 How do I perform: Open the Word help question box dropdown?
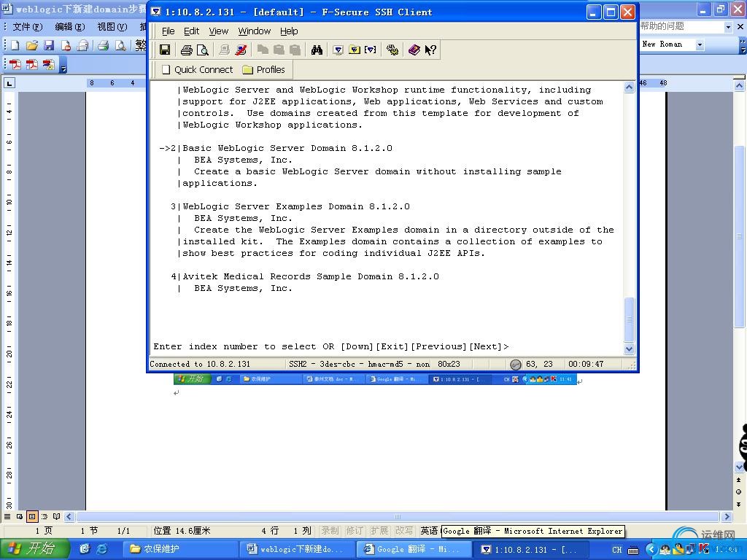728,27
